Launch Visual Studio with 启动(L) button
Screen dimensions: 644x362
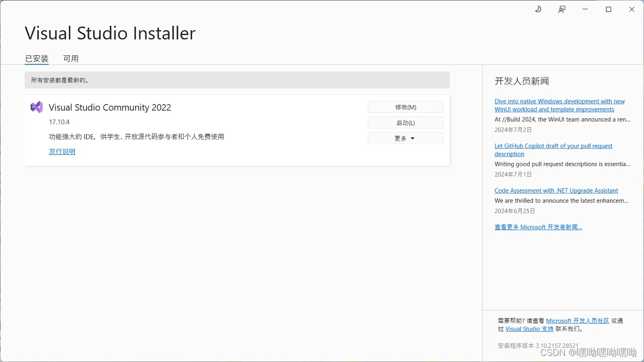tap(406, 123)
